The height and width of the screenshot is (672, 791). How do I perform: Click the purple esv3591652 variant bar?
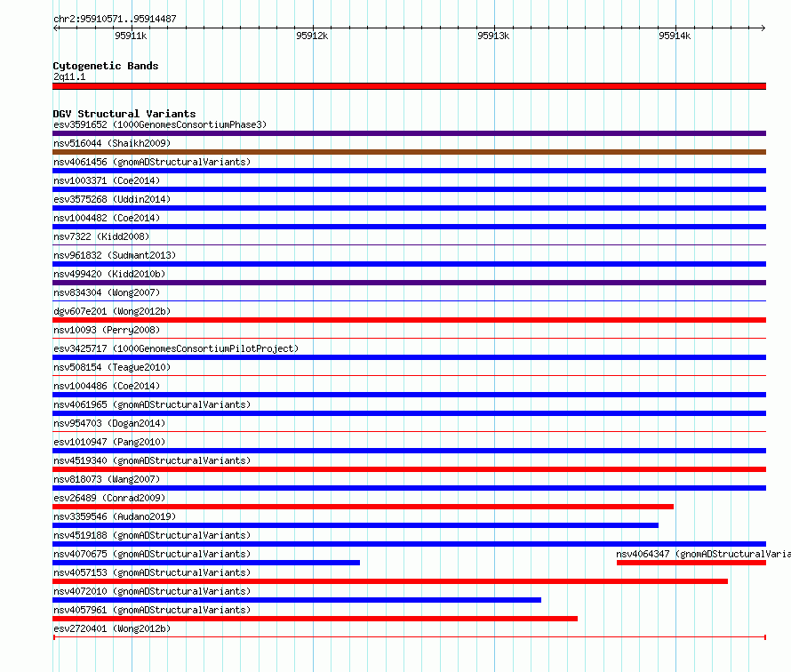coord(409,133)
